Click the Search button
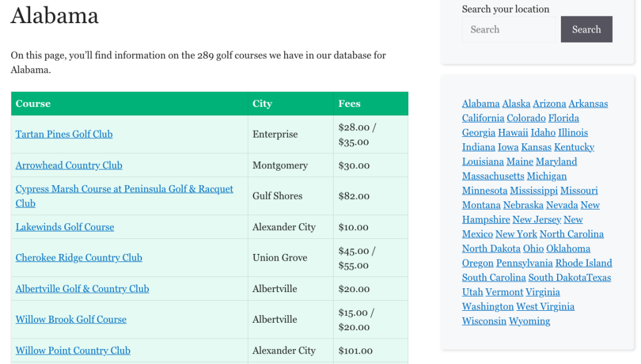This screenshot has width=641, height=364. pyautogui.click(x=586, y=29)
